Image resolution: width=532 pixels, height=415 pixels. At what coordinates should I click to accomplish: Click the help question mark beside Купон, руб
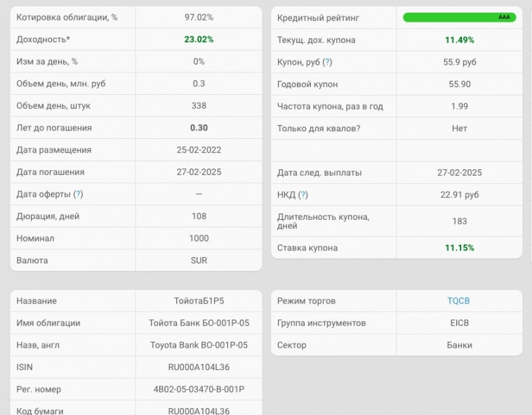click(x=327, y=62)
